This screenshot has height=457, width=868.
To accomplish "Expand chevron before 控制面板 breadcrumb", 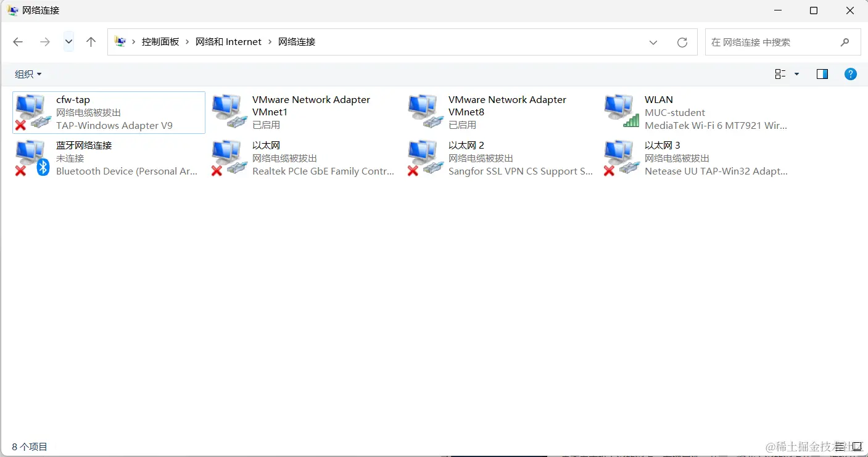I will click(x=134, y=42).
